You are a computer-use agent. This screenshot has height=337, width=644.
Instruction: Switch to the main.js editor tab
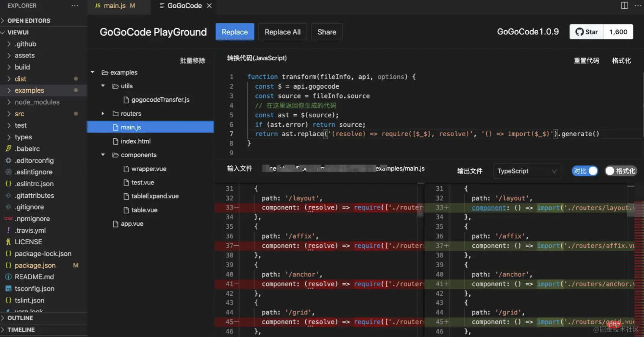[x=114, y=6]
